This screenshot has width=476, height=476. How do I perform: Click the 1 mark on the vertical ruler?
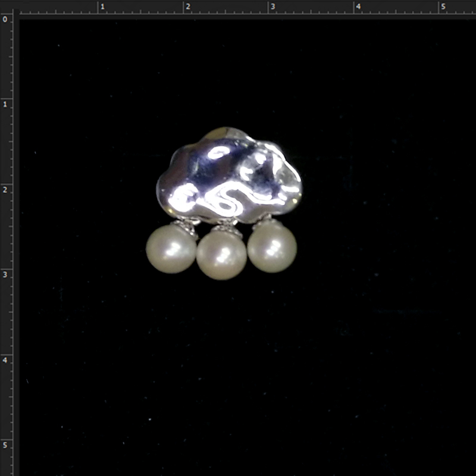(5, 105)
